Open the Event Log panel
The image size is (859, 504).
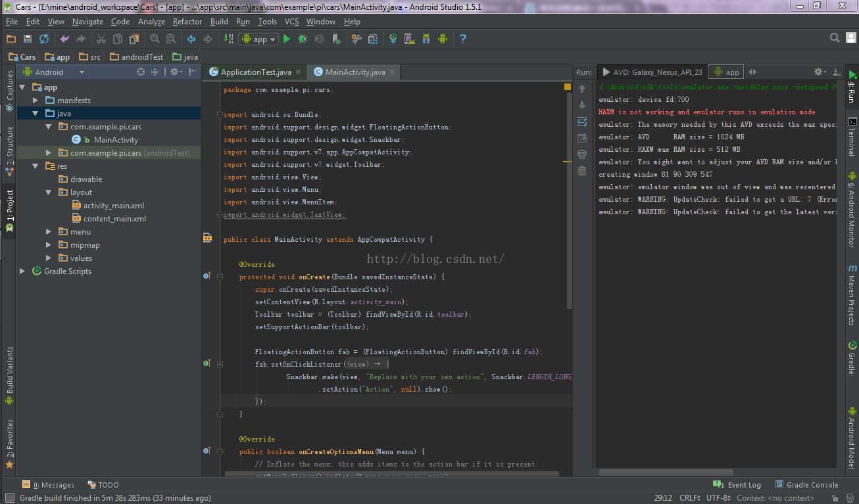pyautogui.click(x=737, y=485)
